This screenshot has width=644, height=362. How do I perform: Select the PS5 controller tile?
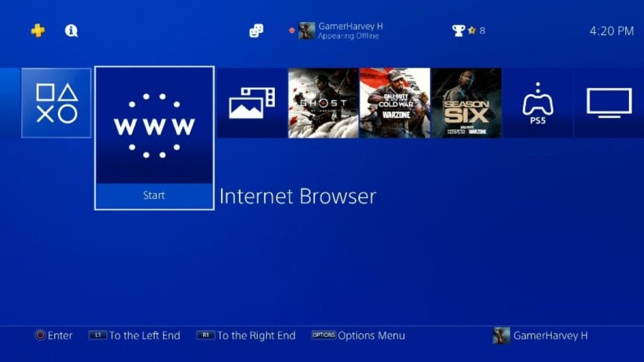point(538,103)
